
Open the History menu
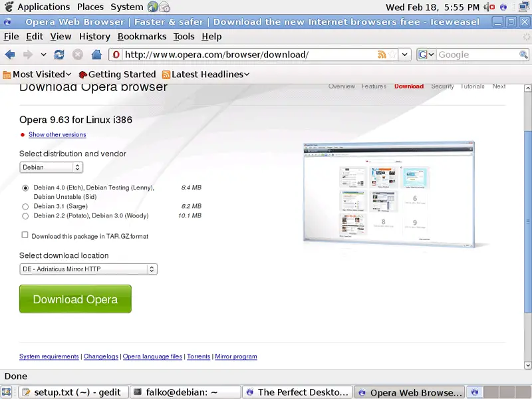tap(94, 37)
